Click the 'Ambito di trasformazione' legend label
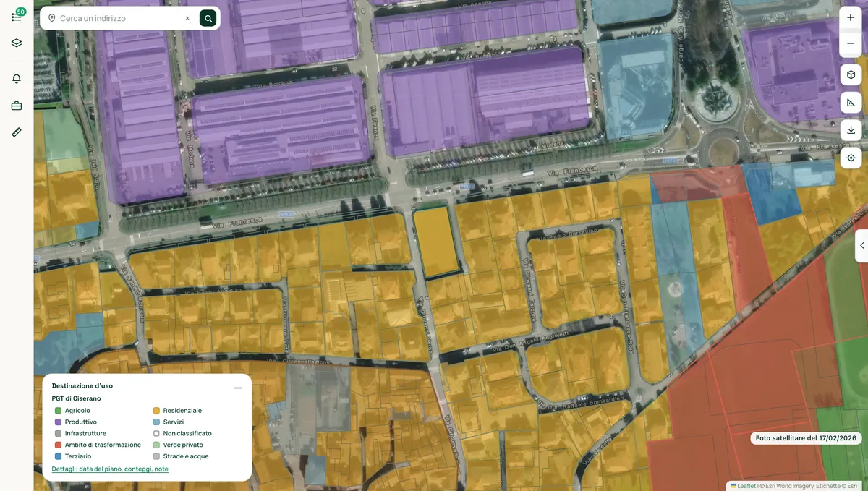 click(x=103, y=445)
